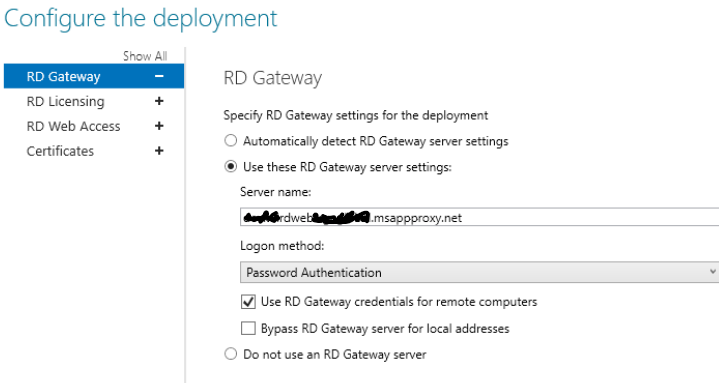The image size is (719, 383).
Task: Click the Configure the deployment heading
Action: tap(141, 19)
